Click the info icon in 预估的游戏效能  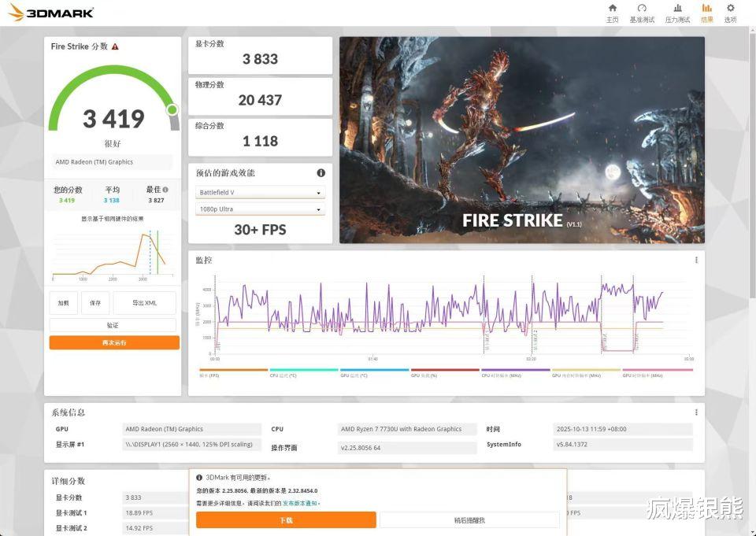click(x=321, y=172)
